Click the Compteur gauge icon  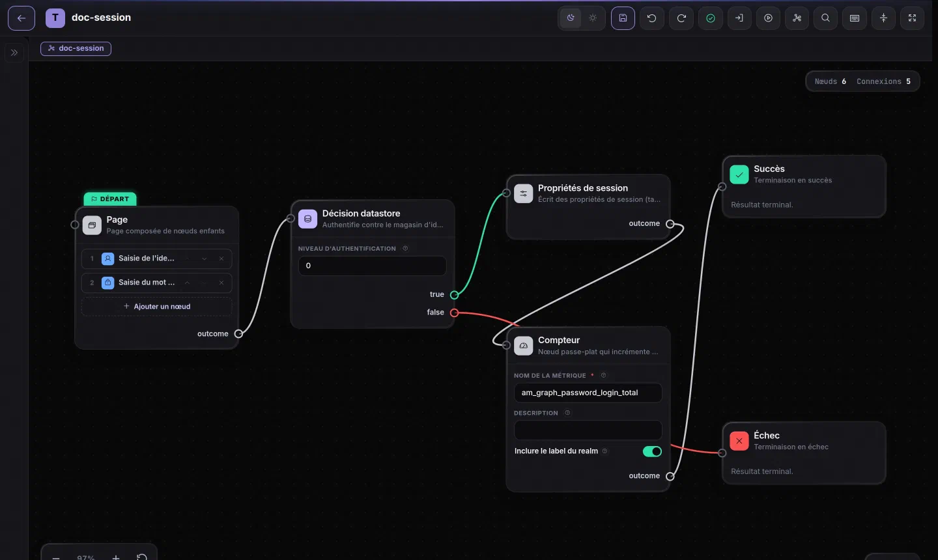coord(524,346)
